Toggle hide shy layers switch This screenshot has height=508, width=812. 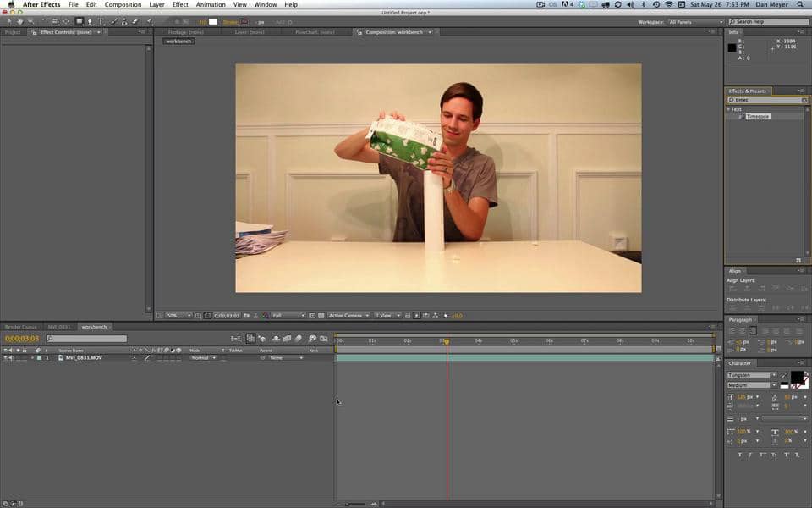[x=276, y=339]
